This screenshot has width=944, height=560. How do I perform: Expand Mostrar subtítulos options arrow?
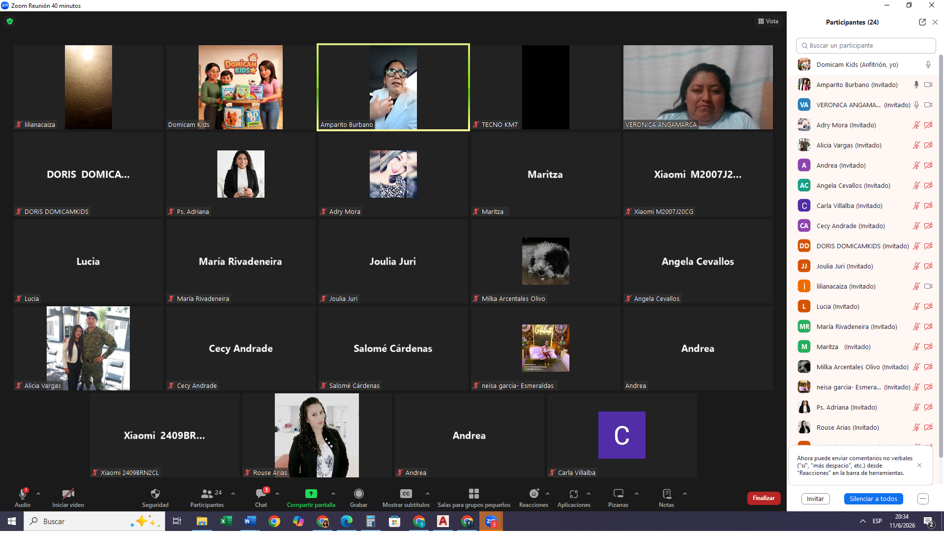(428, 494)
